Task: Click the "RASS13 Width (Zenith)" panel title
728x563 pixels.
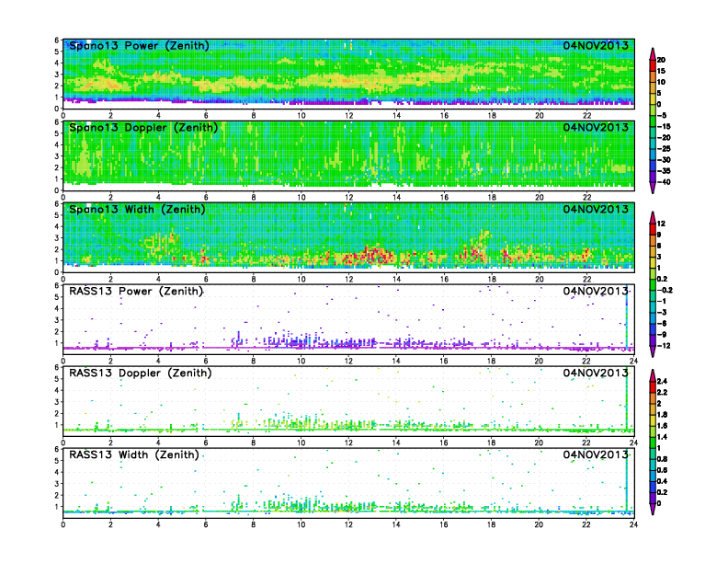Action: pos(134,454)
